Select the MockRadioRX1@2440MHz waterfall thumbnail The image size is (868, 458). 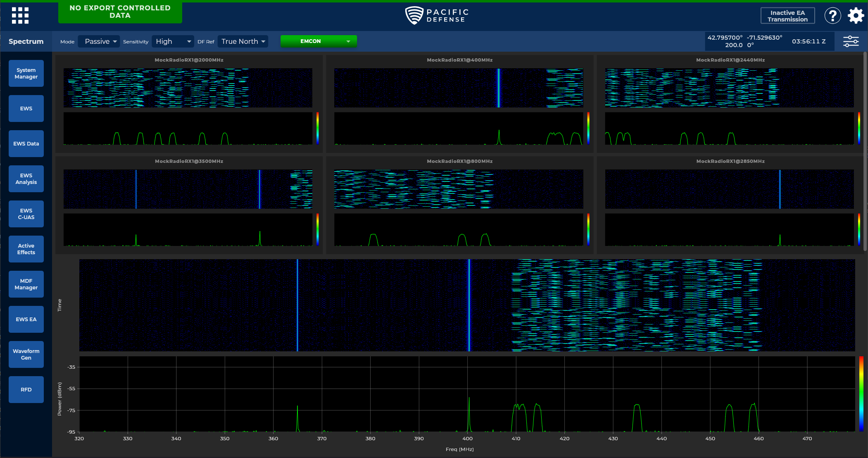(729, 88)
